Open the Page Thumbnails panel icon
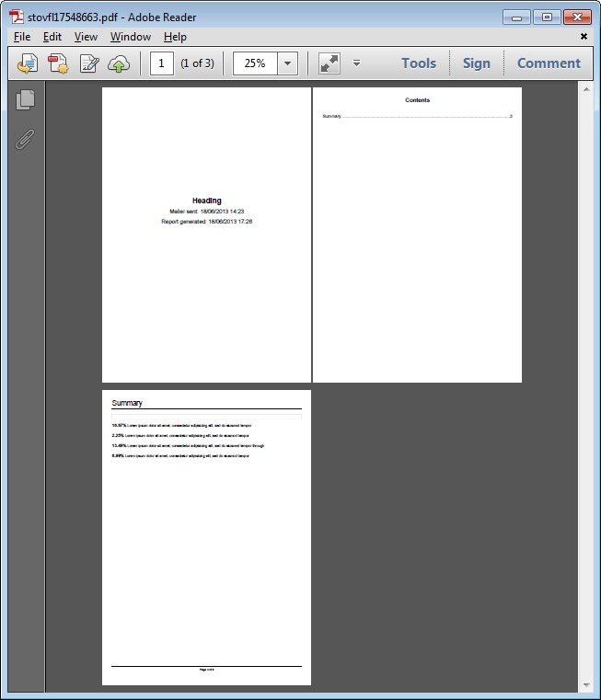Image resolution: width=601 pixels, height=700 pixels. [x=25, y=99]
